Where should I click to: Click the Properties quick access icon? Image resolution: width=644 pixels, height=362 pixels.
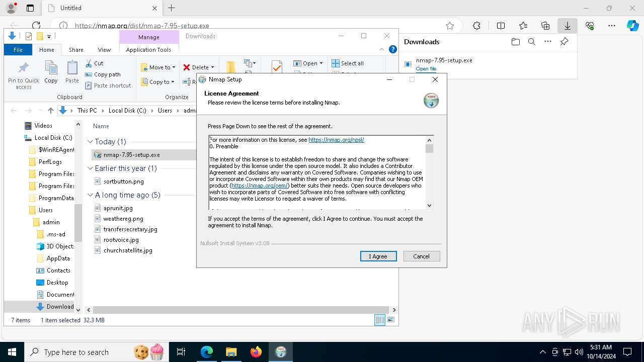pos(29,36)
